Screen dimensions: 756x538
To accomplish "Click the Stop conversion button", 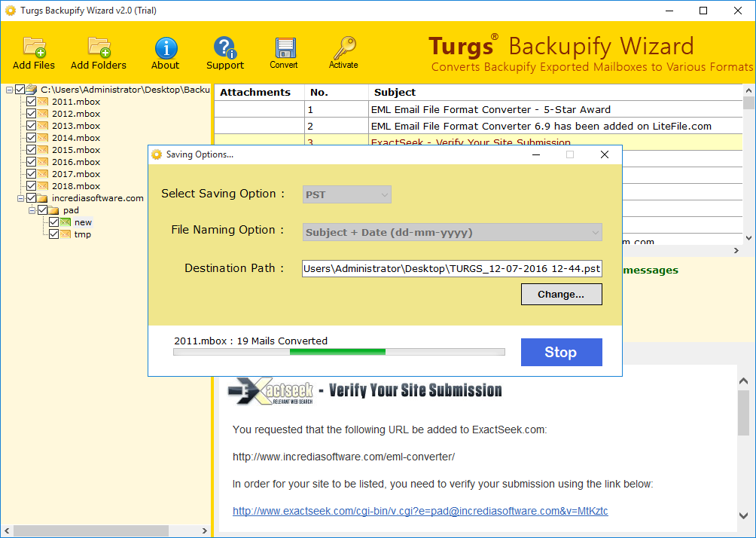I will pyautogui.click(x=561, y=352).
